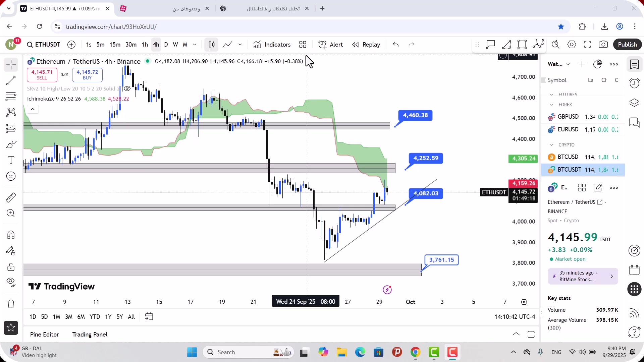The image size is (644, 362).
Task: Select the ruler measure tool
Action: tap(11, 197)
